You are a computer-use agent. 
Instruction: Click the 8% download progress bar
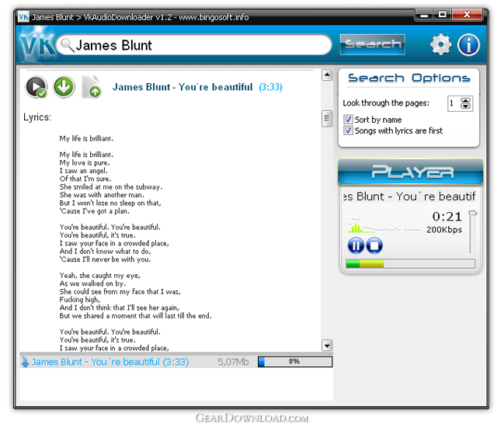click(295, 362)
